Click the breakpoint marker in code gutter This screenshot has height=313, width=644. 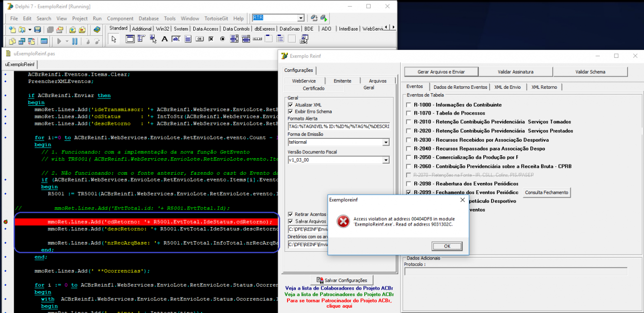5,222
